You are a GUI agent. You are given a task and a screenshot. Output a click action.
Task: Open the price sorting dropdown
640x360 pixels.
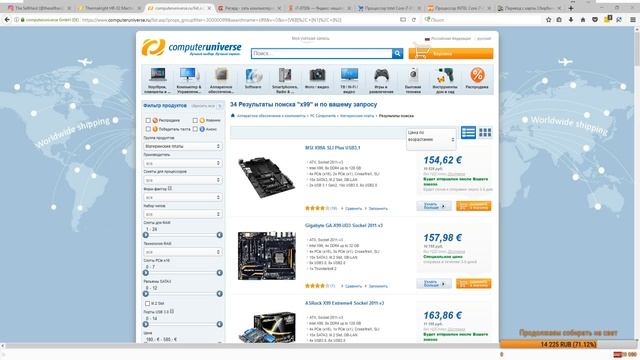click(x=431, y=139)
